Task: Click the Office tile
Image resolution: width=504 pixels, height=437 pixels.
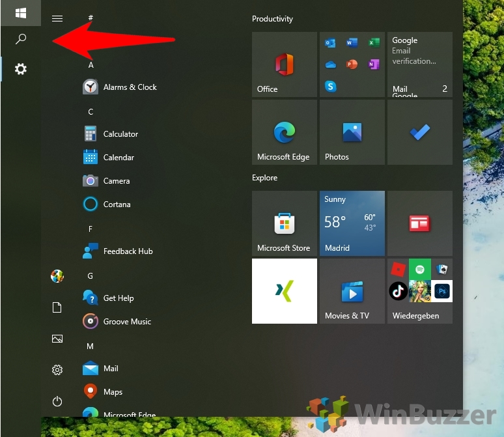Action: [x=285, y=64]
